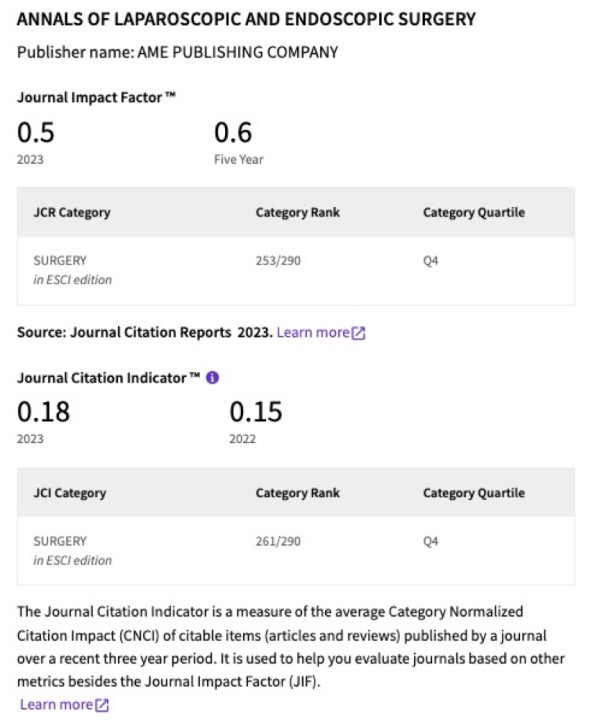Click the category rank value 261/290

pos(278,541)
